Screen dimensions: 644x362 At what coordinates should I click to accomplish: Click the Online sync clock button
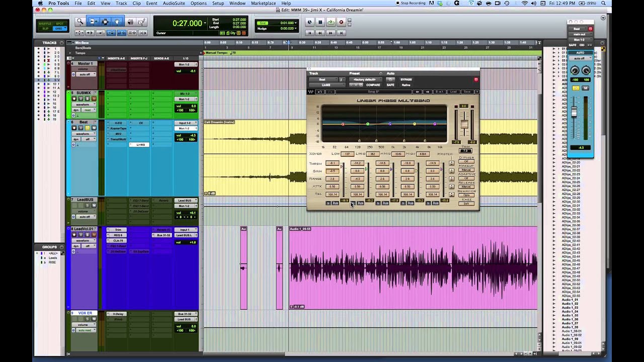309,22
